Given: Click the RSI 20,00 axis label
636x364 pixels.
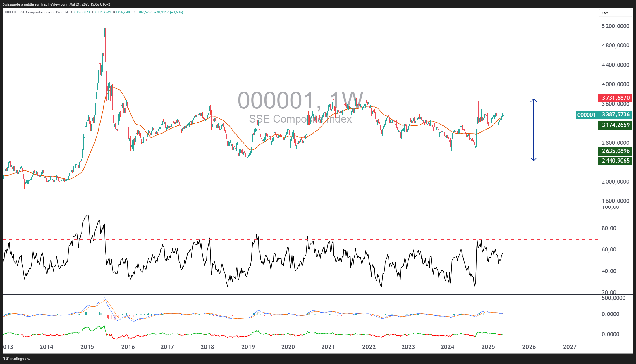Looking at the screenshot, I should 609,292.
